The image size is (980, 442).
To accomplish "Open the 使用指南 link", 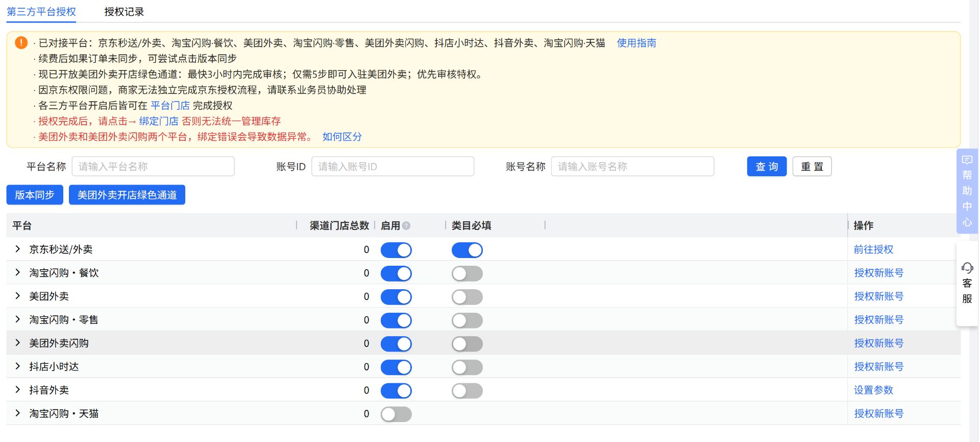I will click(636, 43).
